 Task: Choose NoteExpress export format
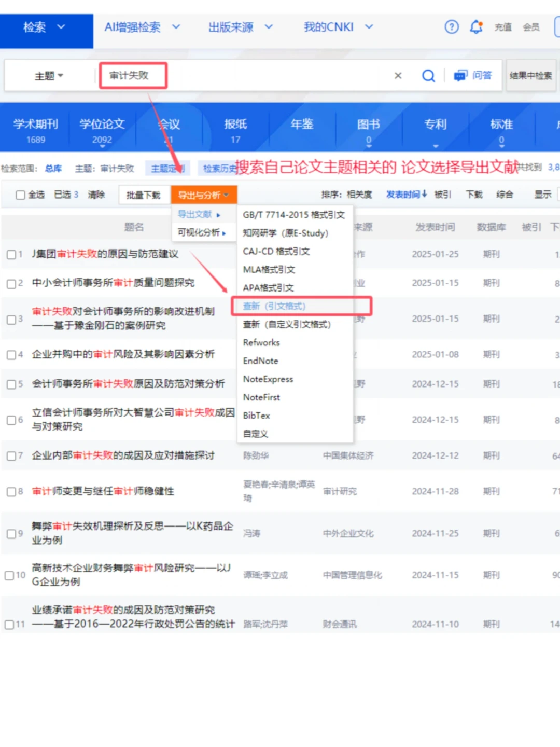pos(268,379)
